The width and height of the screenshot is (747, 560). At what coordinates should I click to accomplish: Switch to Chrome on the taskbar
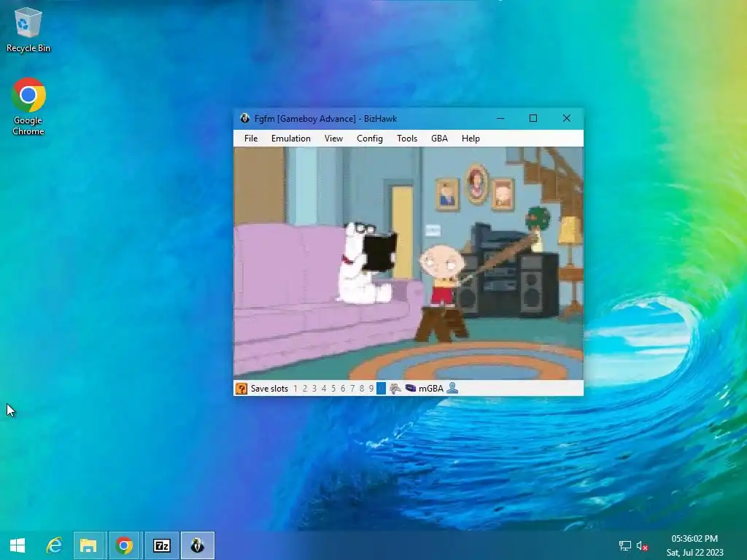coord(125,545)
